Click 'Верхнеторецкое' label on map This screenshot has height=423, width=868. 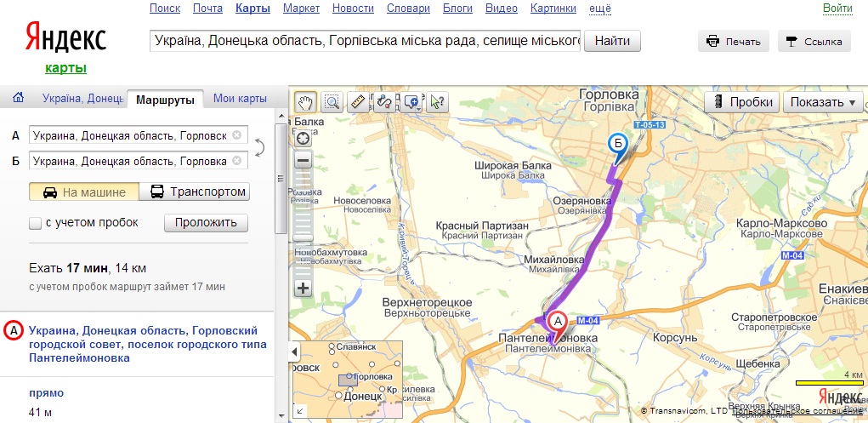[x=428, y=303]
